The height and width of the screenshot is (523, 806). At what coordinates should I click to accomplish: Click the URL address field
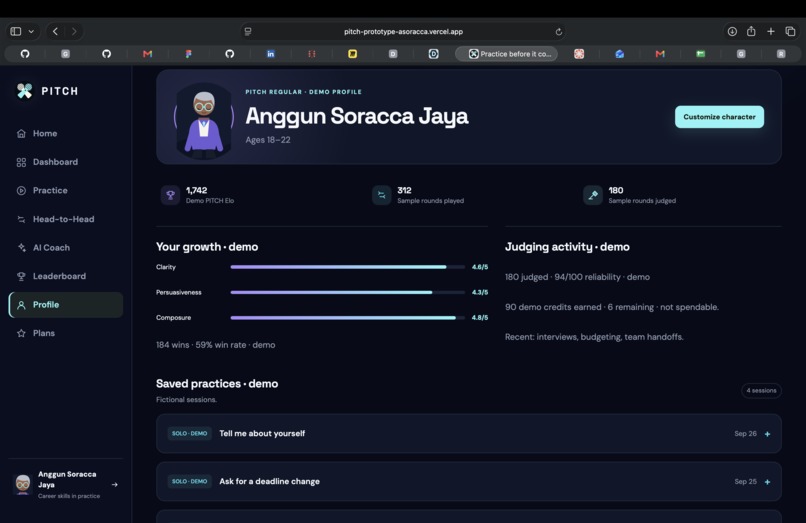click(404, 31)
